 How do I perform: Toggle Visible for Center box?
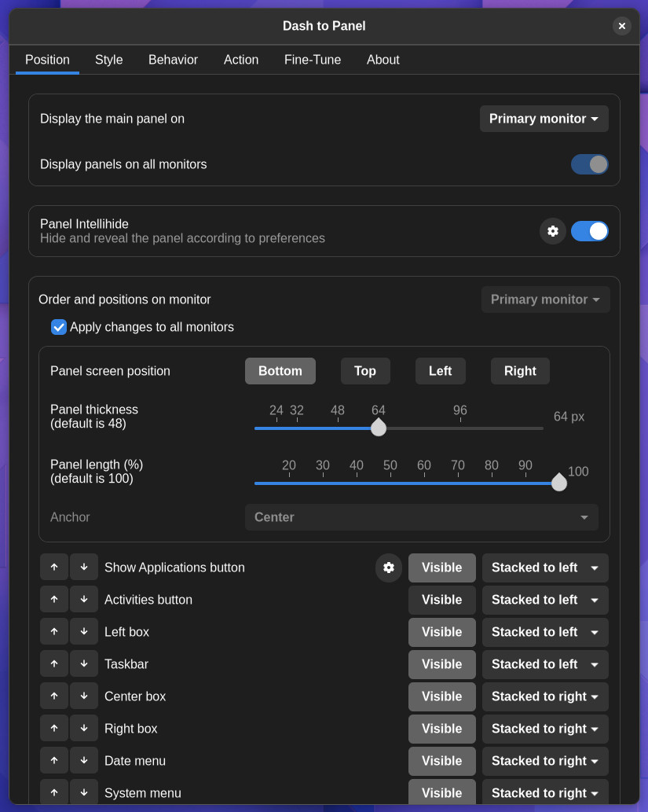pos(442,696)
